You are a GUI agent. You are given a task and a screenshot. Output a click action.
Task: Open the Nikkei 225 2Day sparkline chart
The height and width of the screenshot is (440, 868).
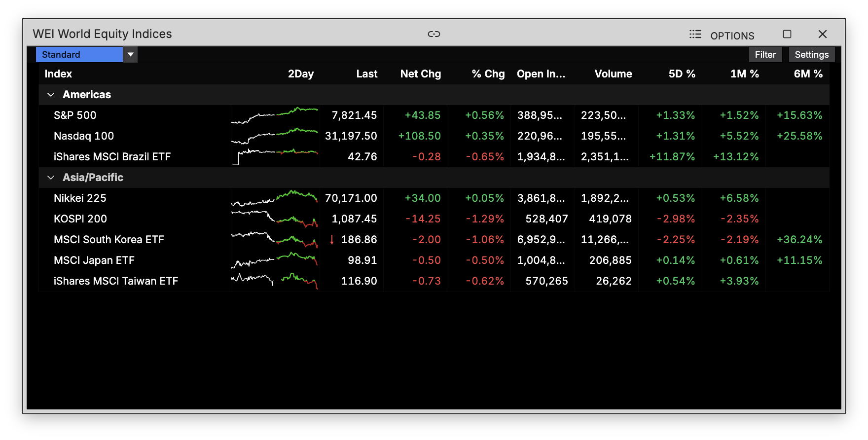(275, 198)
